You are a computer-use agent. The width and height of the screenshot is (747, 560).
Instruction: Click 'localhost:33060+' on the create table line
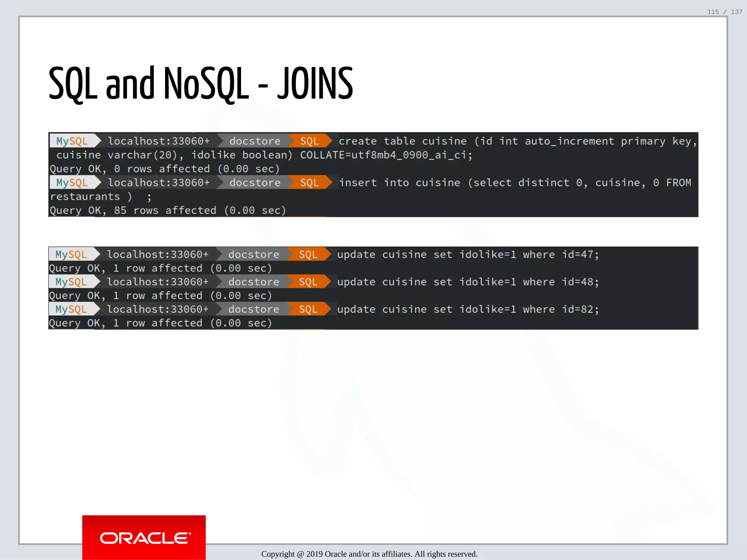[159, 141]
